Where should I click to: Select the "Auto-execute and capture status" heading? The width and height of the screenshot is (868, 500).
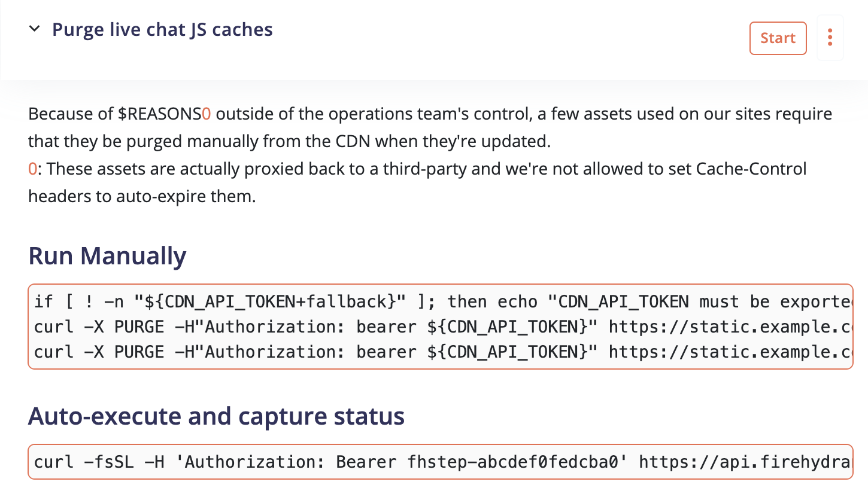(217, 416)
